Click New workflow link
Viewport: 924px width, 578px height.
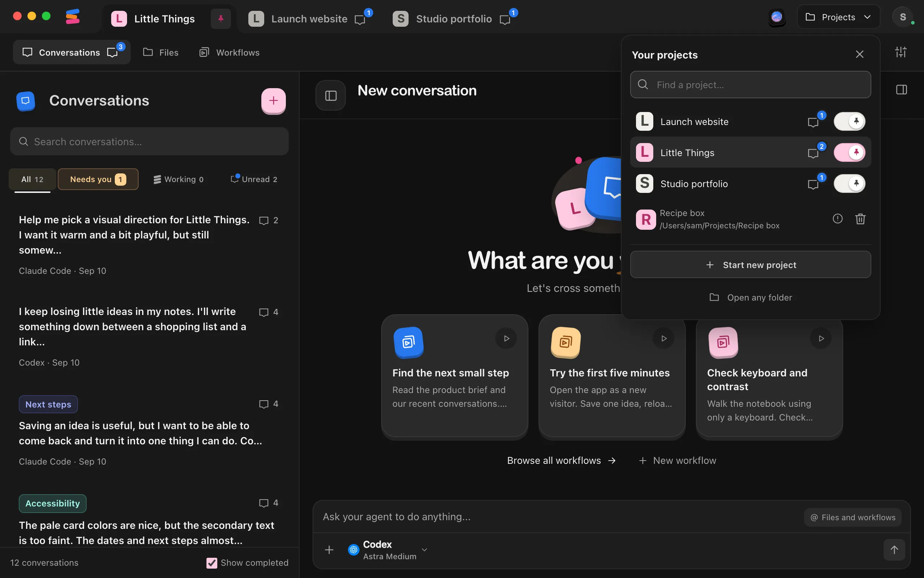[x=678, y=461]
